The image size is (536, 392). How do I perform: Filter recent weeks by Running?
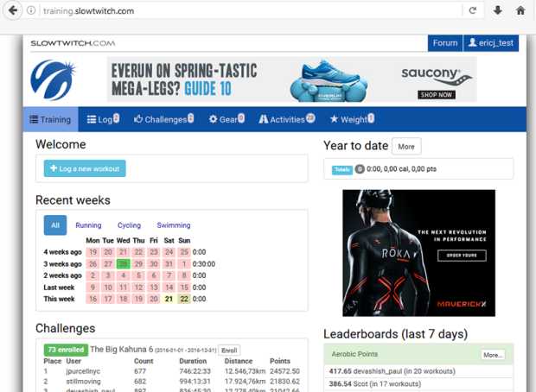point(88,225)
